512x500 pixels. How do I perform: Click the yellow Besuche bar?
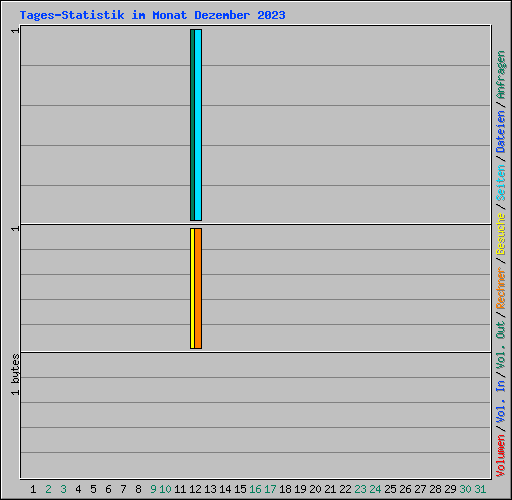(192, 288)
